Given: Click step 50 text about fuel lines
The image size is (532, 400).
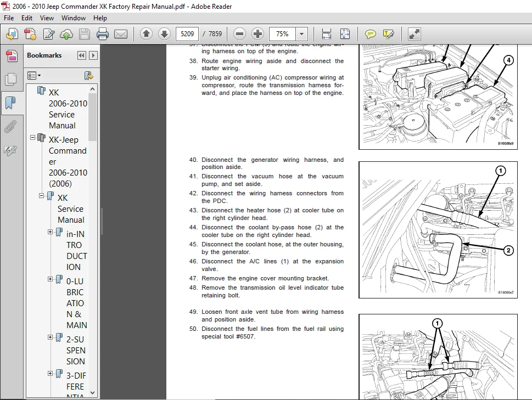Looking at the screenshot, I should click(272, 333).
